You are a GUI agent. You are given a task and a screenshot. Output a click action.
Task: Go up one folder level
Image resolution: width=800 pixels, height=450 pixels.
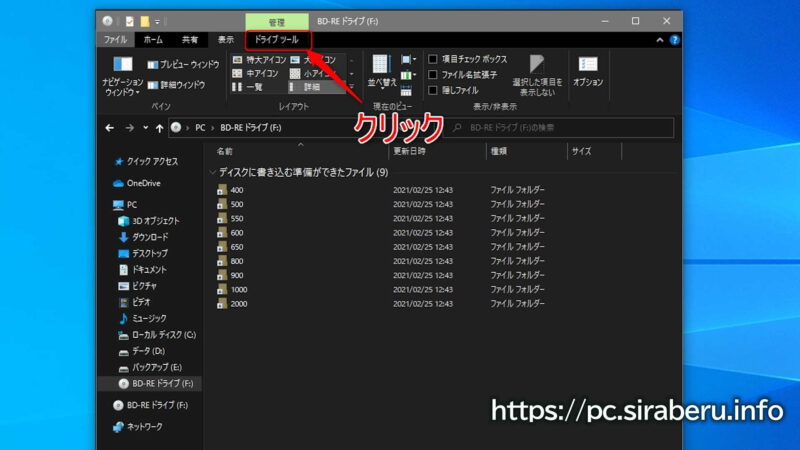point(160,128)
